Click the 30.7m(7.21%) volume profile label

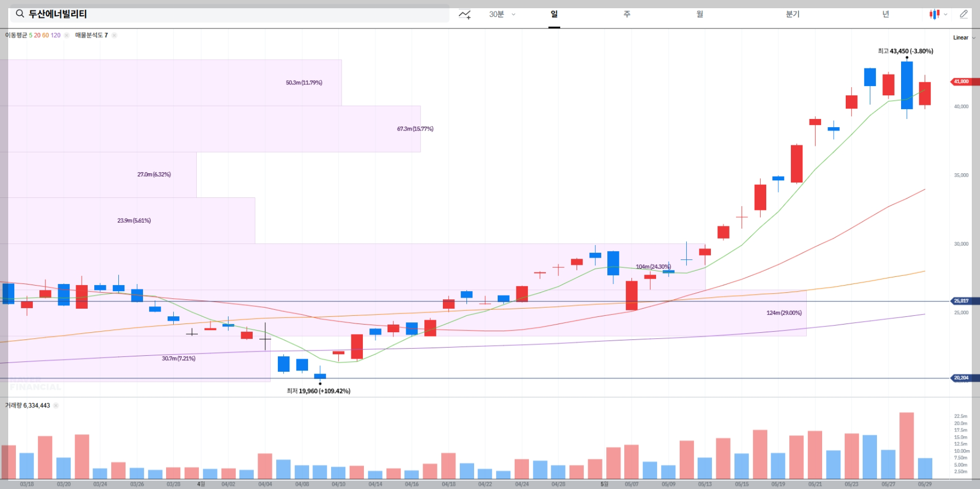(178, 359)
